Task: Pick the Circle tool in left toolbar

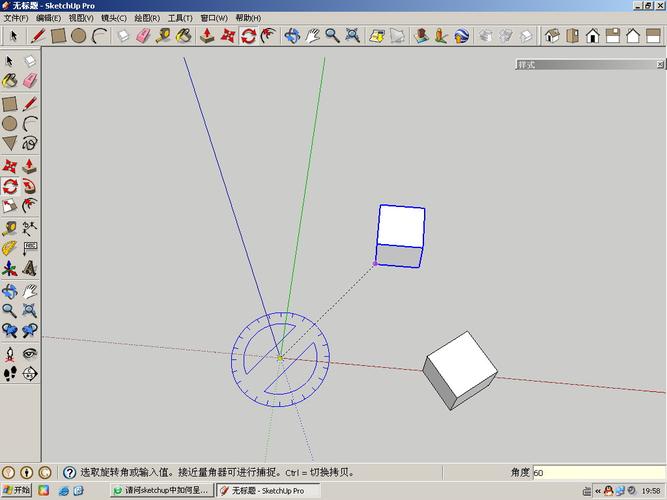Action: [9, 123]
